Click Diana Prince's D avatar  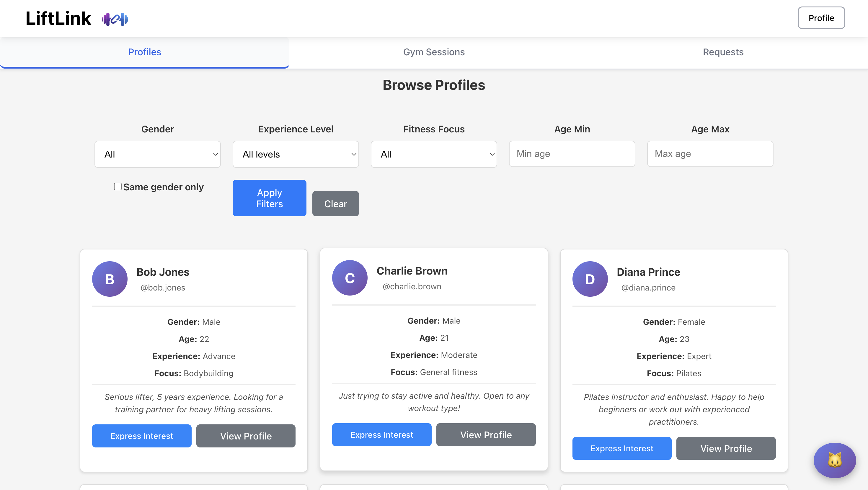(590, 279)
